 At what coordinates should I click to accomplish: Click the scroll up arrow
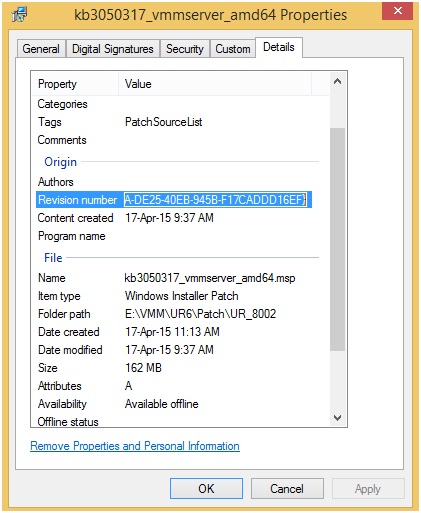click(337, 81)
